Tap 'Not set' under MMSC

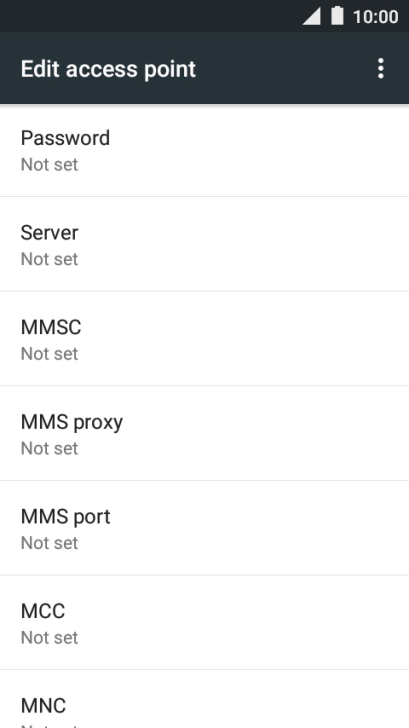[x=49, y=354]
